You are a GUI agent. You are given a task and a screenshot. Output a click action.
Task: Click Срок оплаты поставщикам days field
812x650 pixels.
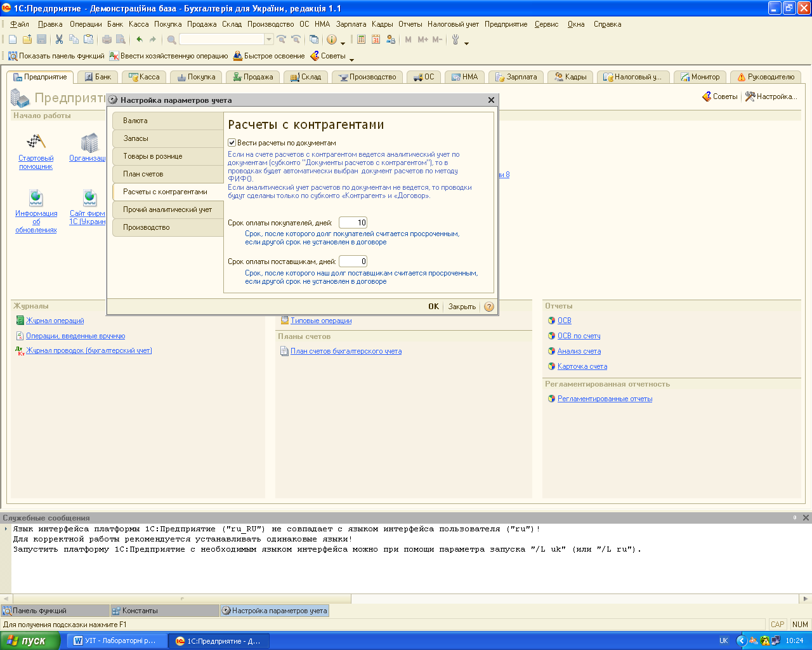tap(353, 262)
